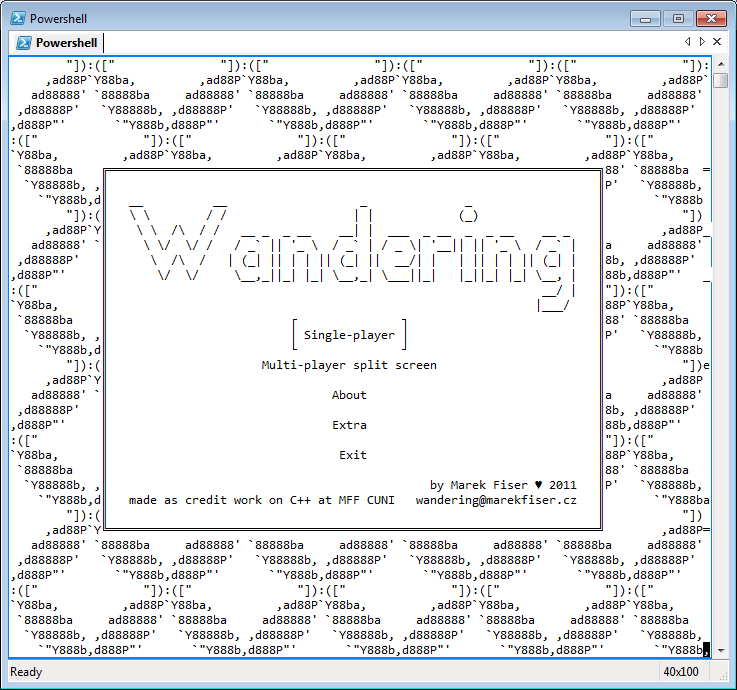Maximize the Powershell window
Screen dimensions: 737x690
679,18
